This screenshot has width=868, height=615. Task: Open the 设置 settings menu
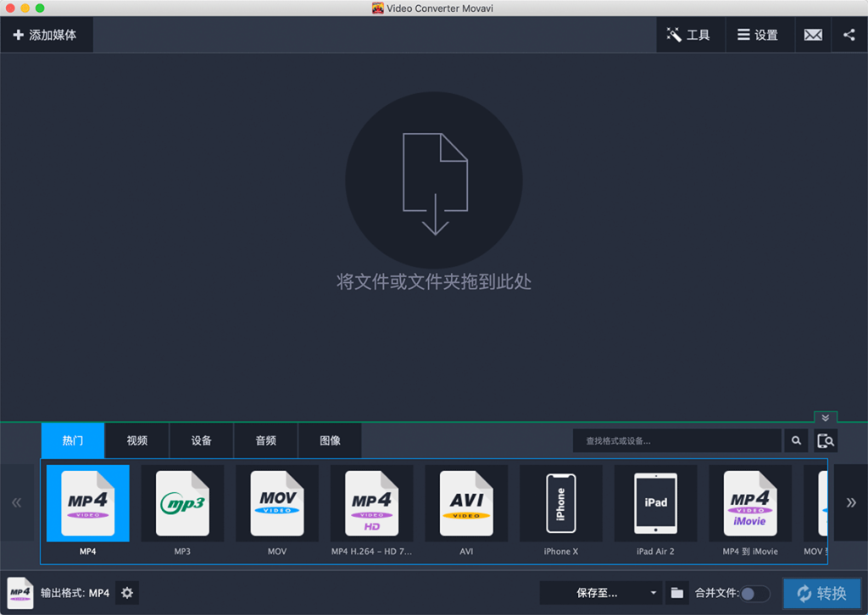click(x=757, y=35)
